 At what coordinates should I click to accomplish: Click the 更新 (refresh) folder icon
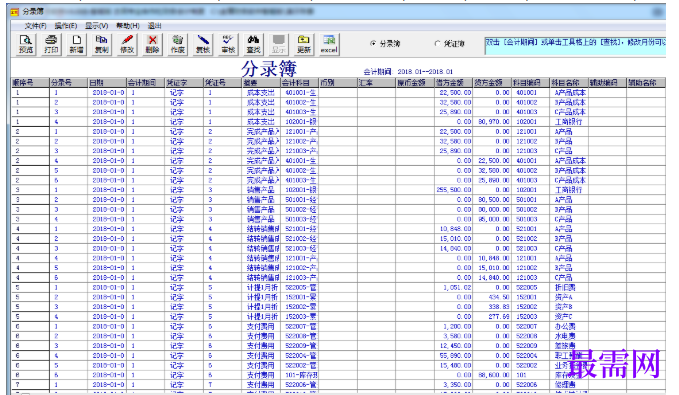point(304,44)
